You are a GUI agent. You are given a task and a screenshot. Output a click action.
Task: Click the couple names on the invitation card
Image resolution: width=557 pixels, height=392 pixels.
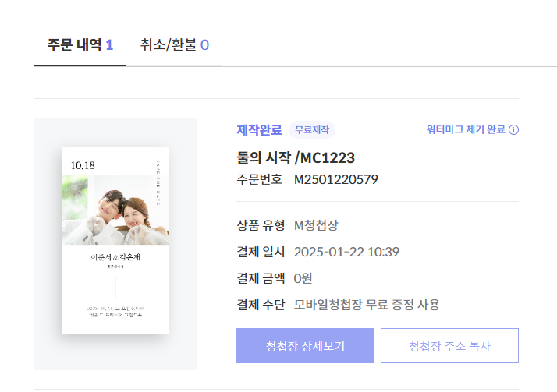115,257
